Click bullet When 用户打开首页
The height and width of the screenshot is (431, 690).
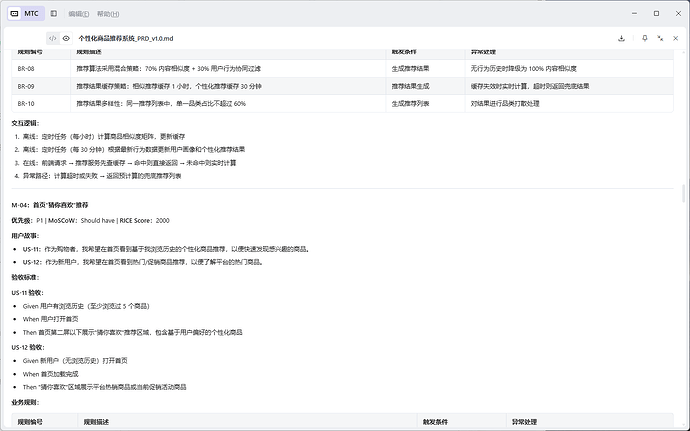pyautogui.click(x=51, y=319)
